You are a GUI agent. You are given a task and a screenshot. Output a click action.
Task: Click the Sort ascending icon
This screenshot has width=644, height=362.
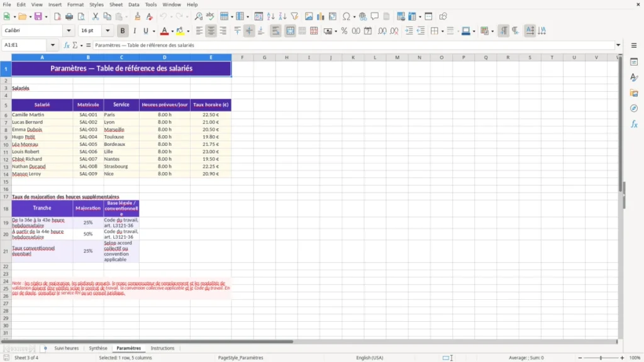pos(270,16)
